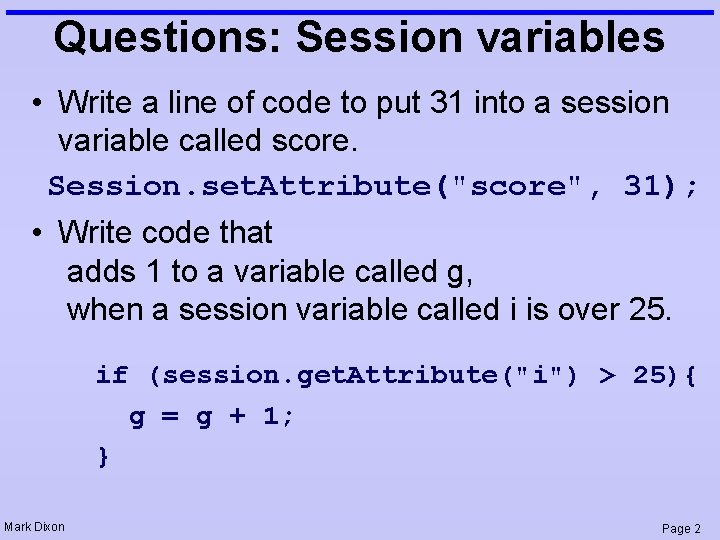720x540 pixels.
Task: Click the first bullet about putting 31
Action: [363, 102]
